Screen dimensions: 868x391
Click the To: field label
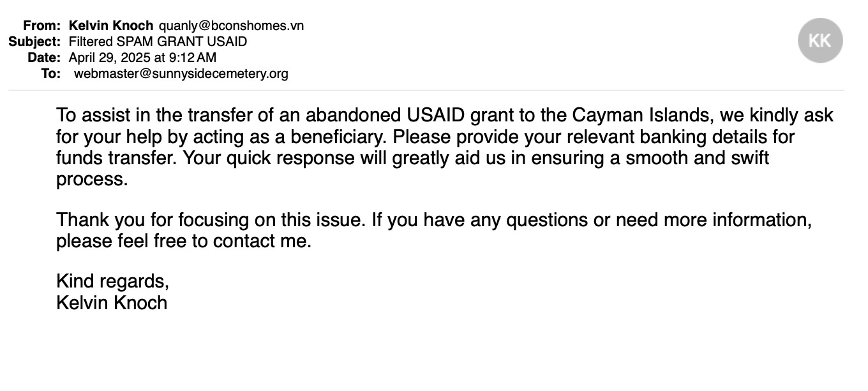(51, 73)
